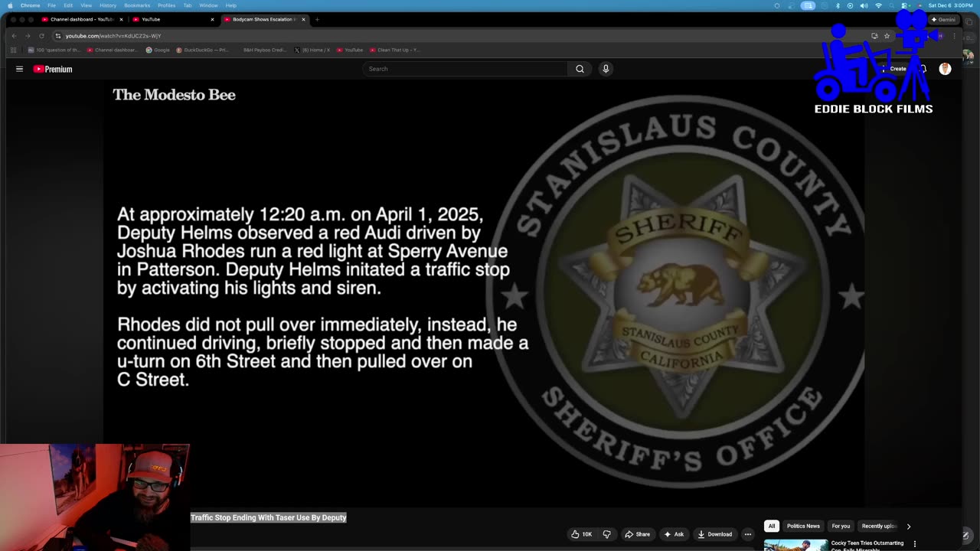Click the YouTube search magnifier button
Screen dimensions: 980x551
click(x=580, y=69)
